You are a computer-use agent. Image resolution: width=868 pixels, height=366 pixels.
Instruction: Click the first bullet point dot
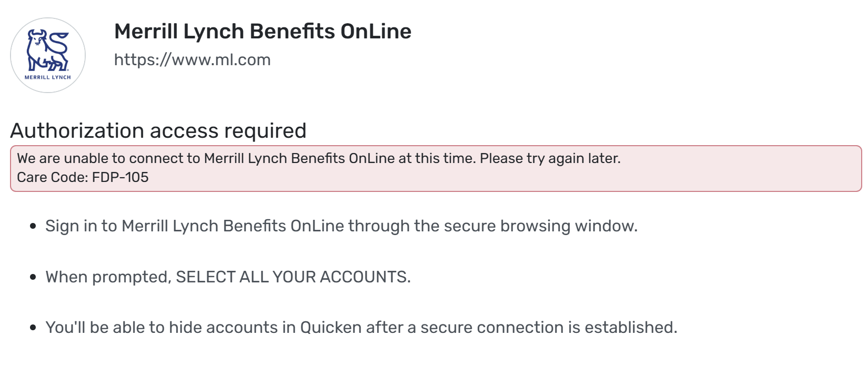pyautogui.click(x=33, y=226)
